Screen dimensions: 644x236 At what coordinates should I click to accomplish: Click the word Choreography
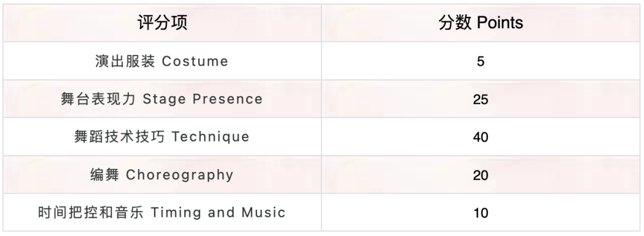[179, 175]
